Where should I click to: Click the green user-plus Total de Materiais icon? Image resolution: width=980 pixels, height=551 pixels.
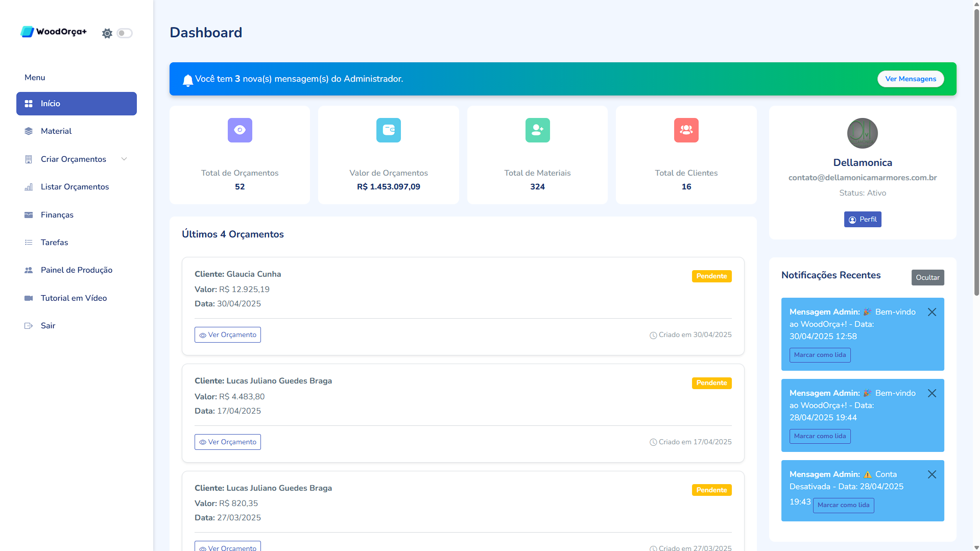[x=537, y=130]
